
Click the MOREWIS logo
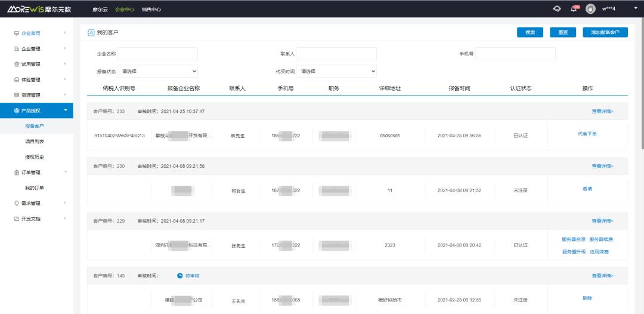tap(39, 9)
